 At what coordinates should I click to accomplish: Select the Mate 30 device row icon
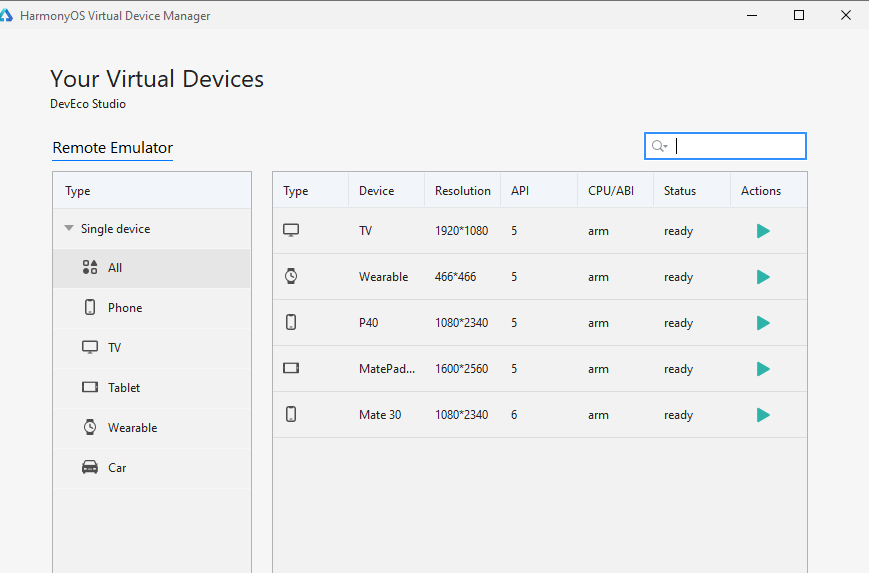[x=291, y=414]
